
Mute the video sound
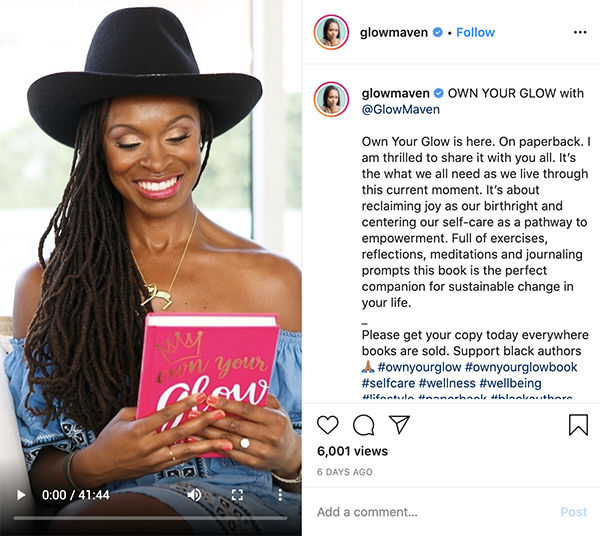click(x=194, y=495)
